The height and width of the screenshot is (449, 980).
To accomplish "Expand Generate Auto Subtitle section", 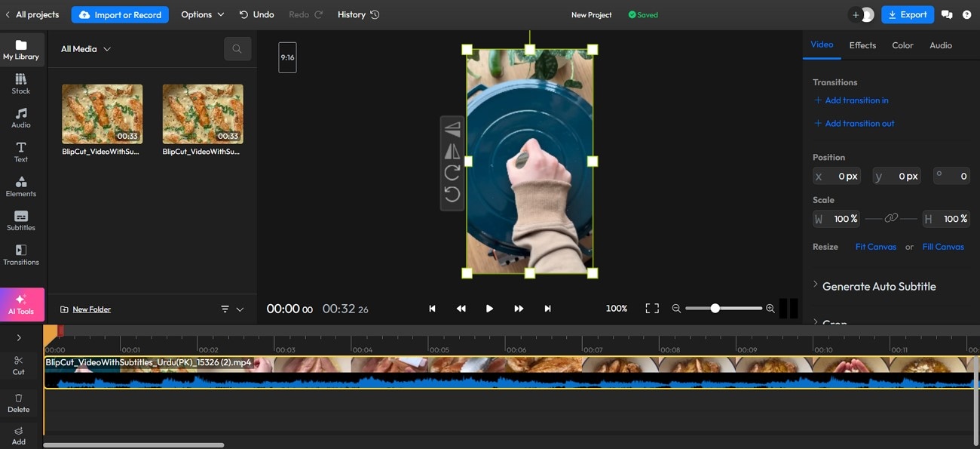I will [874, 286].
